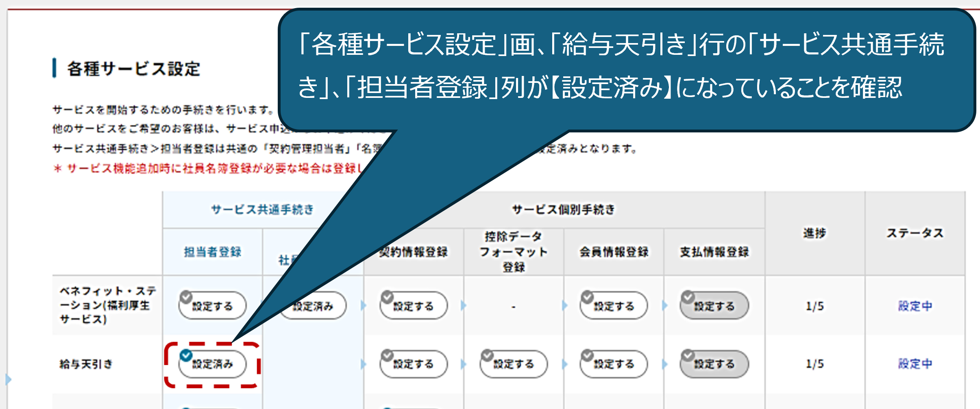Click the 各種サービス設定 page heading
Viewport: 980px width, 409px height.
[133, 69]
